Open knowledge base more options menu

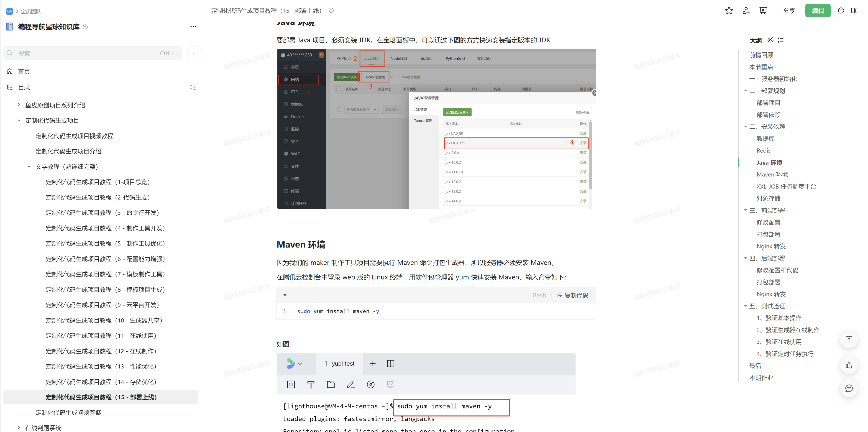(x=193, y=27)
